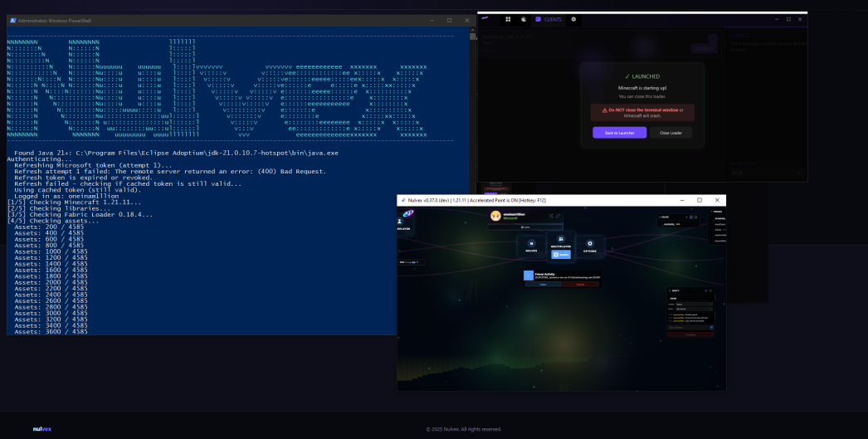Click Back to Launcher button
Viewport: 868px width, 439px height.
[x=619, y=133]
